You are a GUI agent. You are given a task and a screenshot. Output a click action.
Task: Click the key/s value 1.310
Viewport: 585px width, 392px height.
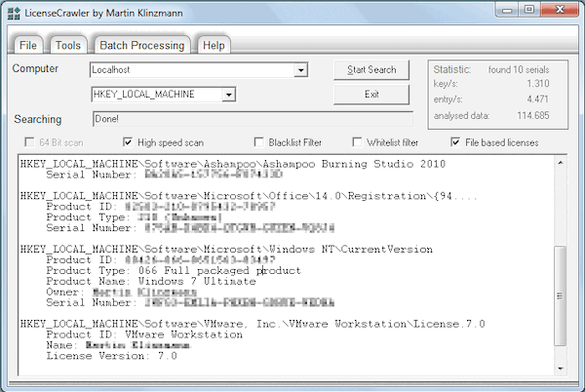[538, 83]
